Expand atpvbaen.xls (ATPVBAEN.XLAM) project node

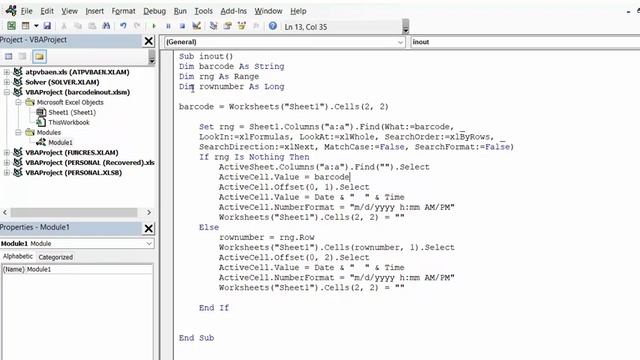pos(7,72)
